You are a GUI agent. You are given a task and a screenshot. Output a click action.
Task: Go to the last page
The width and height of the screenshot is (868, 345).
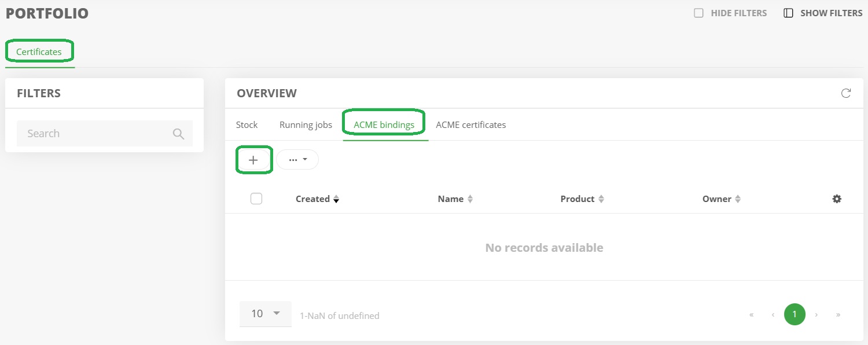(838, 315)
